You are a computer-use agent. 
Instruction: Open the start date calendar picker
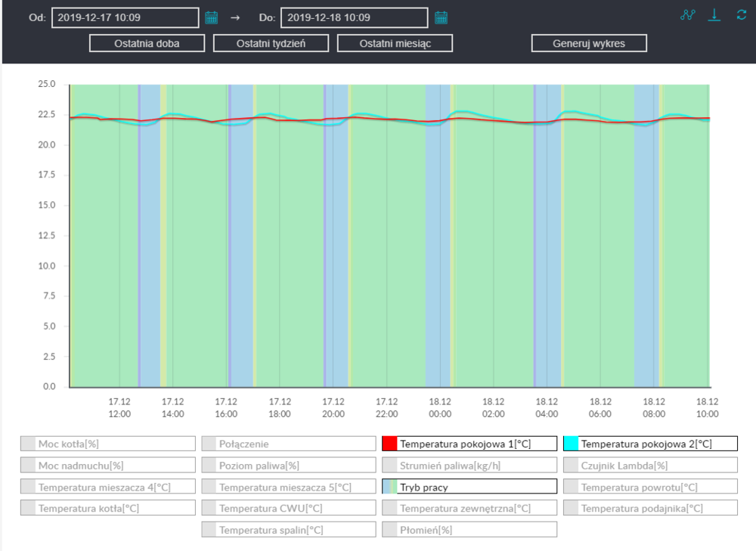pyautogui.click(x=212, y=17)
